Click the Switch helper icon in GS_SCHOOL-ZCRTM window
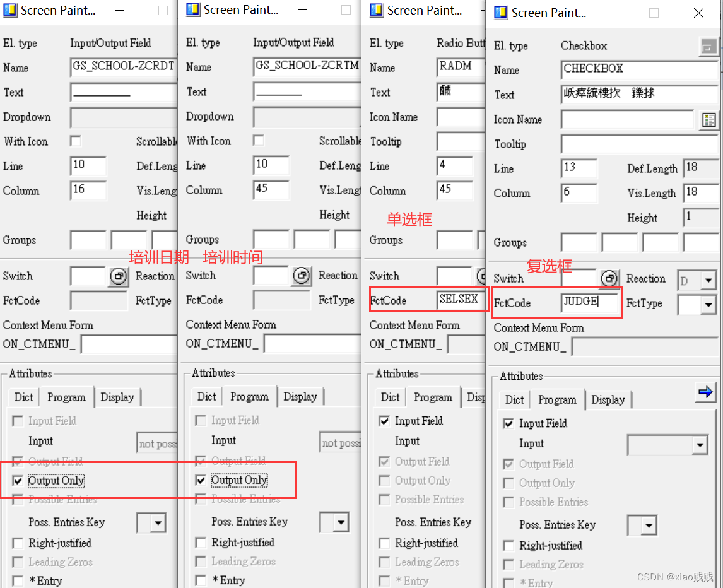 click(301, 276)
